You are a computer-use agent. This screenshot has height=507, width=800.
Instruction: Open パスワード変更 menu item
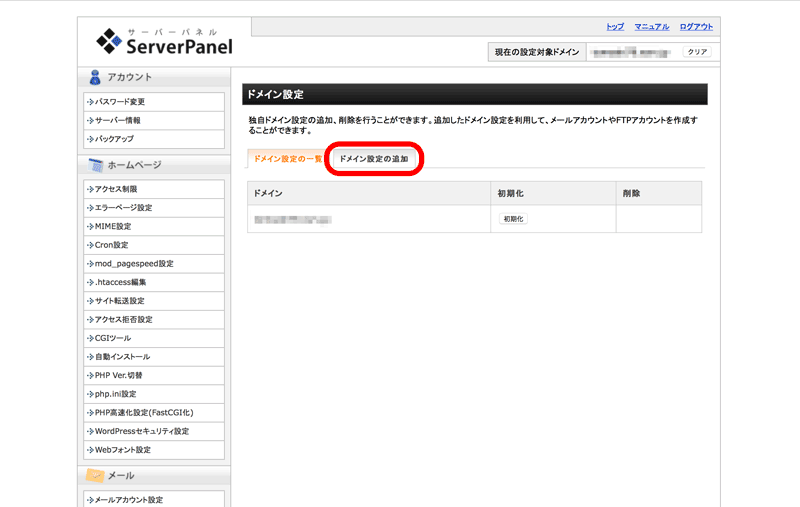point(154,102)
